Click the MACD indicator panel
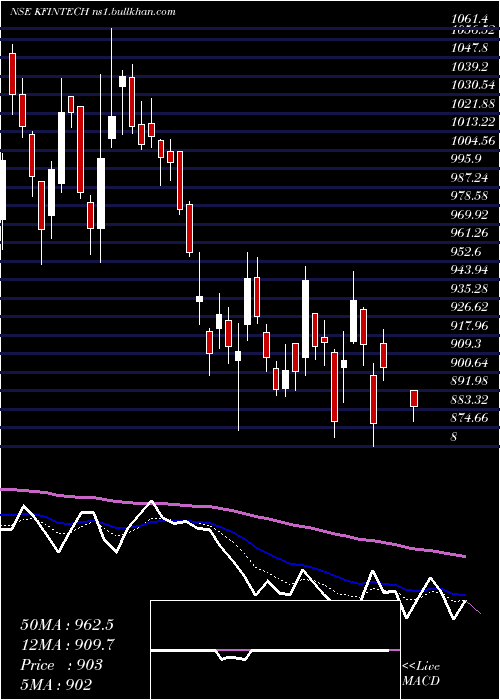 pos(275,650)
